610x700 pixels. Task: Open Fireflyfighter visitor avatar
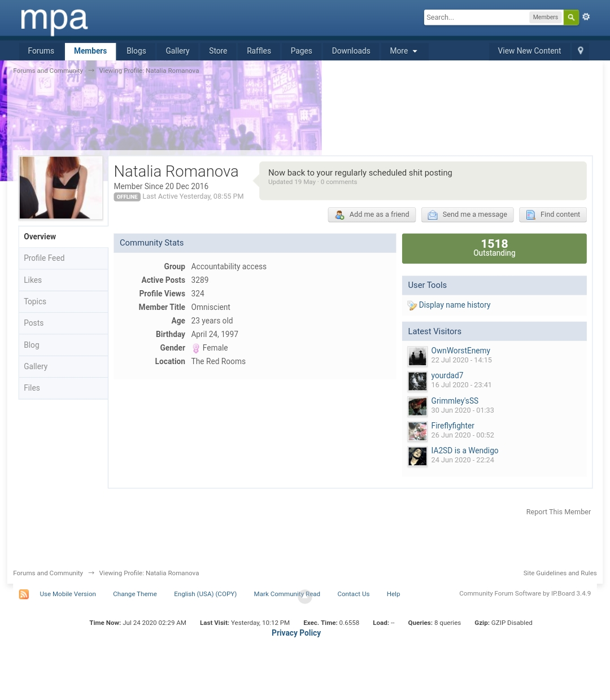(x=417, y=431)
